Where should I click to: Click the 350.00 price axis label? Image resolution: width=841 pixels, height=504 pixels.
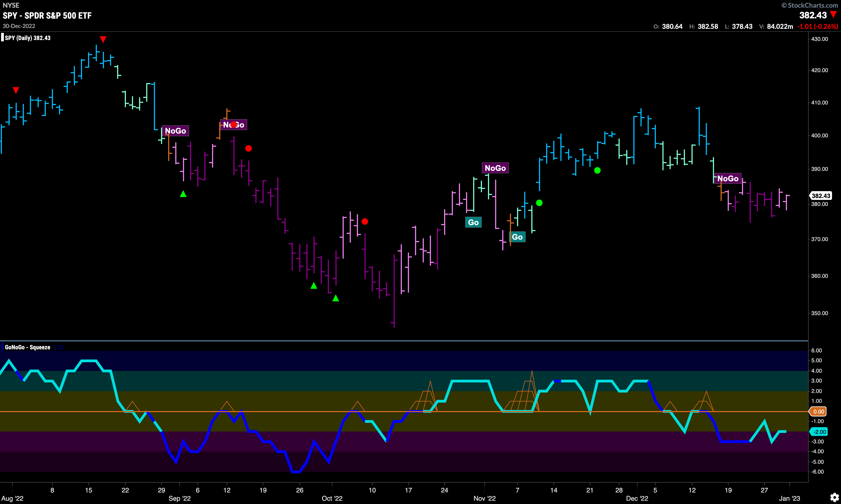pos(819,313)
